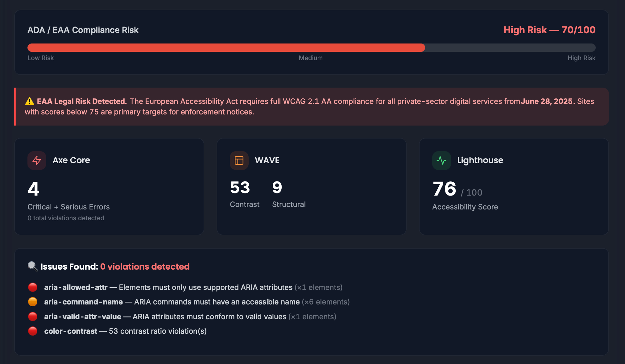
Task: Click the Lighthouse 76 accessibility score
Action: pos(444,189)
